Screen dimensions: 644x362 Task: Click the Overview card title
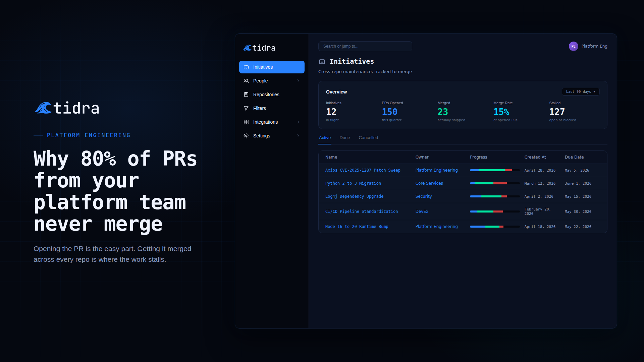(x=336, y=92)
